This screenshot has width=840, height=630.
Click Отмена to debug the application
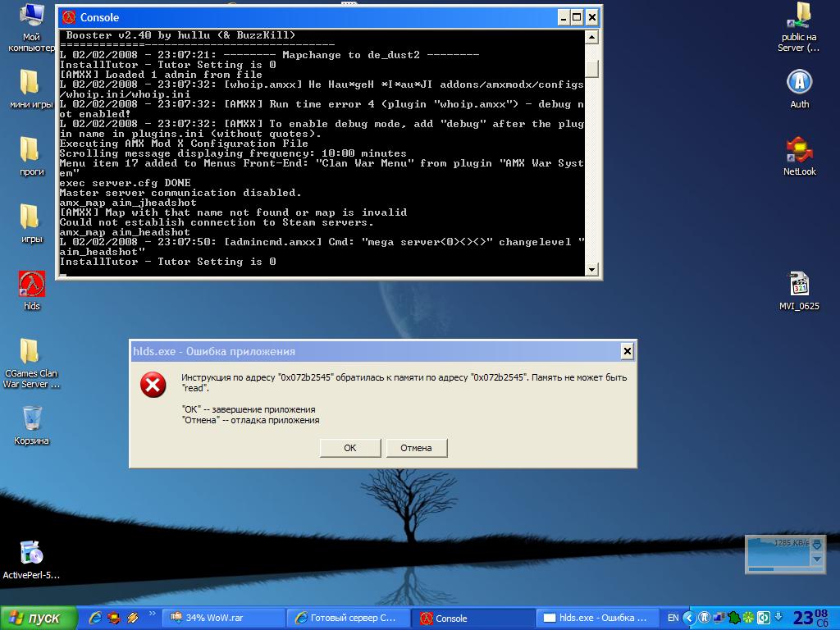coord(416,448)
